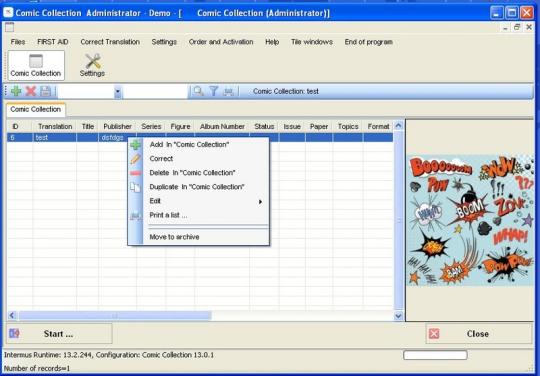Click the printer icon in the toolbar
The height and width of the screenshot is (376, 540).
tap(229, 92)
